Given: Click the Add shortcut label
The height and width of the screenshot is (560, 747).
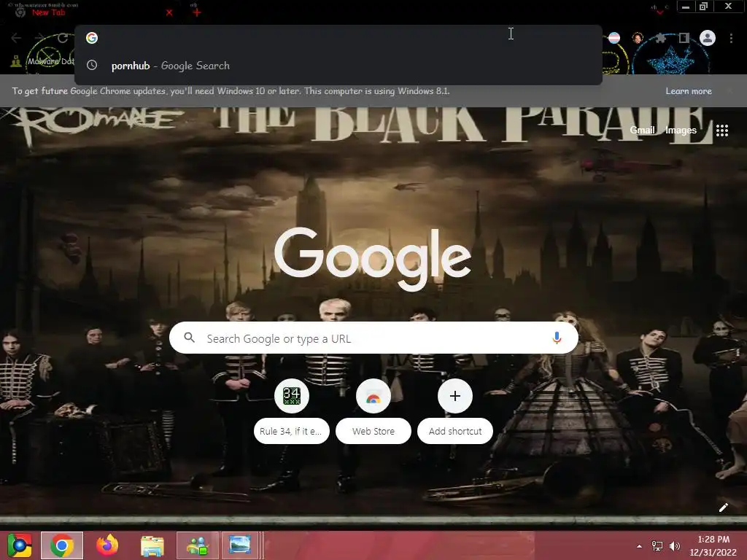Looking at the screenshot, I should tap(455, 432).
